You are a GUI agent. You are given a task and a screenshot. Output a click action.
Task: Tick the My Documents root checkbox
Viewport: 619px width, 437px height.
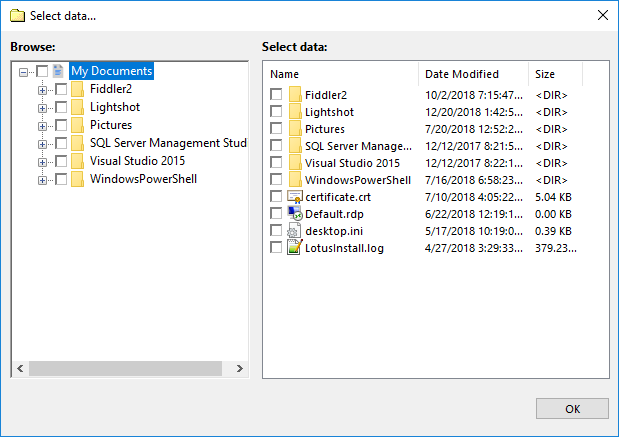[42, 72]
